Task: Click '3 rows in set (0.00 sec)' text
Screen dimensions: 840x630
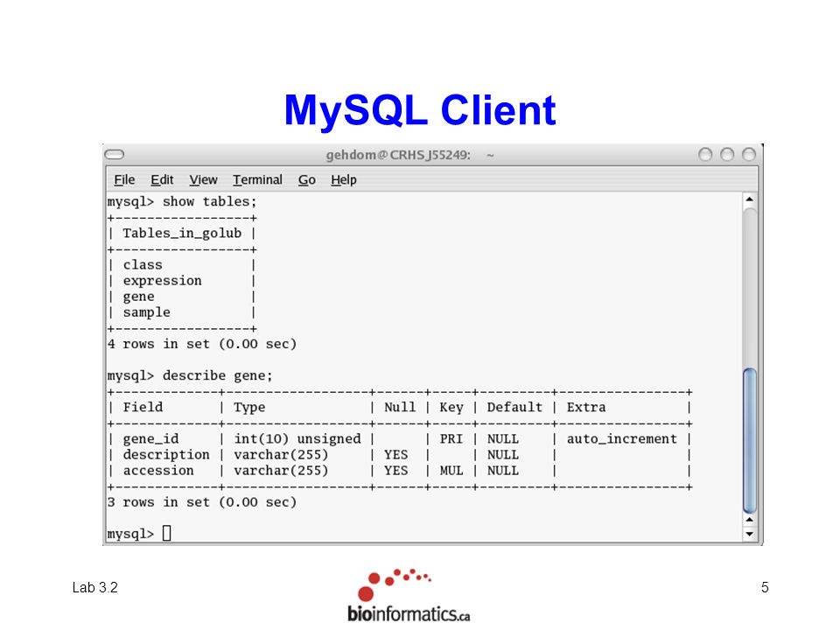Action: (202, 502)
